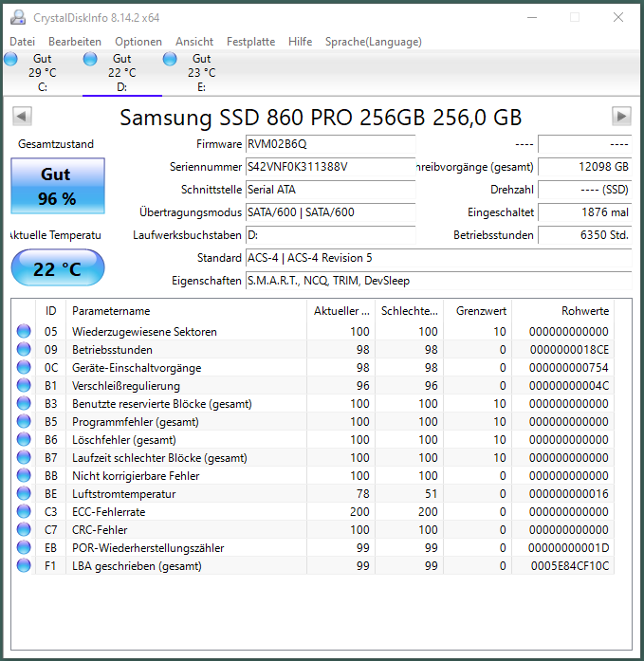Click status orb for Luftstromtemperatur row
Screen dimensions: 644x661
pos(24,494)
